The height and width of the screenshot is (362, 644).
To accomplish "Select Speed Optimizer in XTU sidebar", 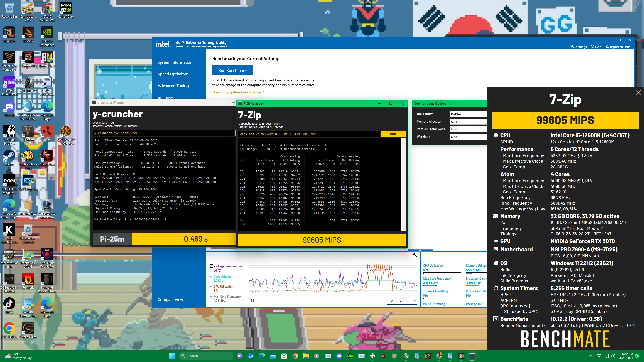I will point(173,74).
